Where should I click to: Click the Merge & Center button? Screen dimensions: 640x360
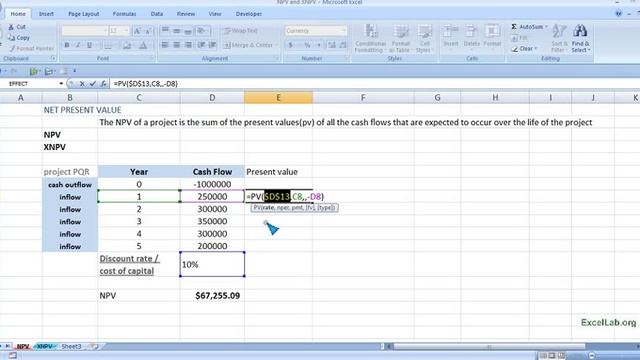pyautogui.click(x=250, y=45)
